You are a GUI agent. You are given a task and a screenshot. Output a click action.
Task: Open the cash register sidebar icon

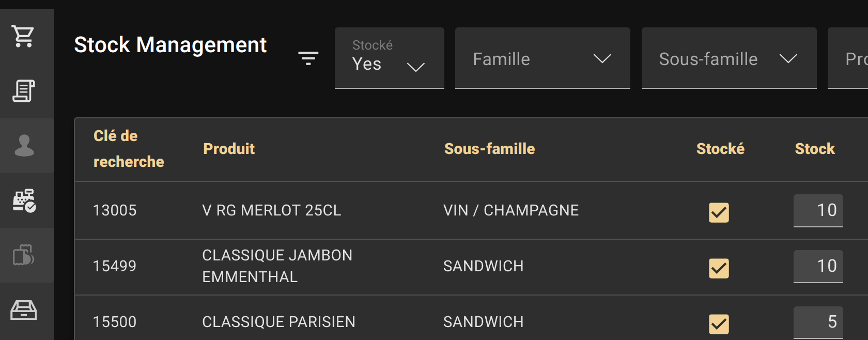pos(24,200)
